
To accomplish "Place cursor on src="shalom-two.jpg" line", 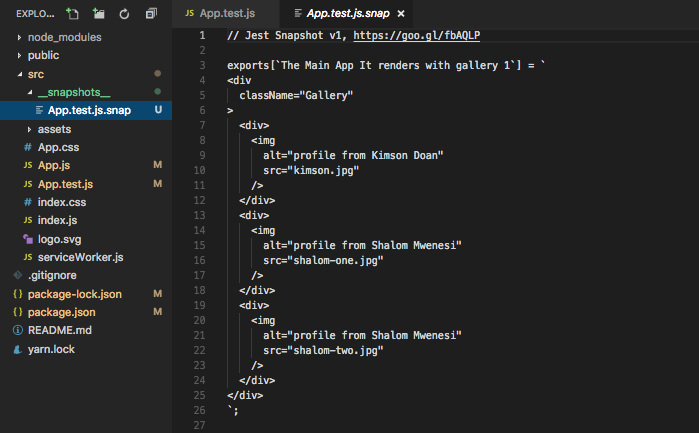I will 323,351.
